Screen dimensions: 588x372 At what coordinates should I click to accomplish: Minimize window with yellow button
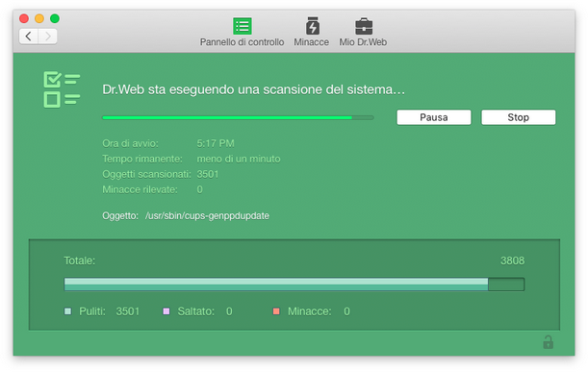[39, 18]
